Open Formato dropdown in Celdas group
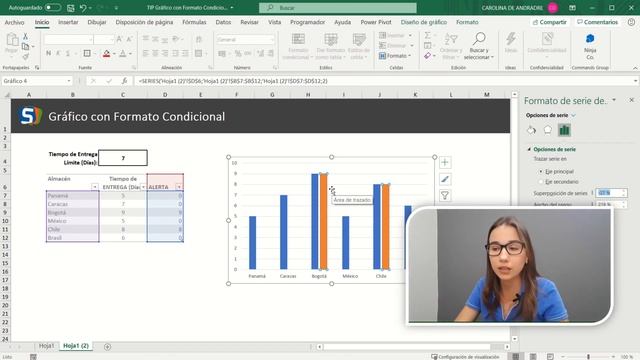The width and height of the screenshot is (640, 360). click(395, 56)
